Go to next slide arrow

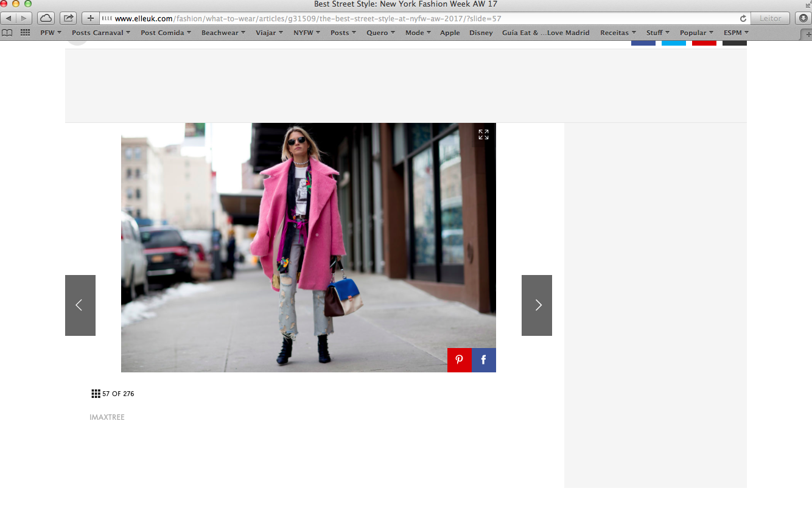pos(537,305)
